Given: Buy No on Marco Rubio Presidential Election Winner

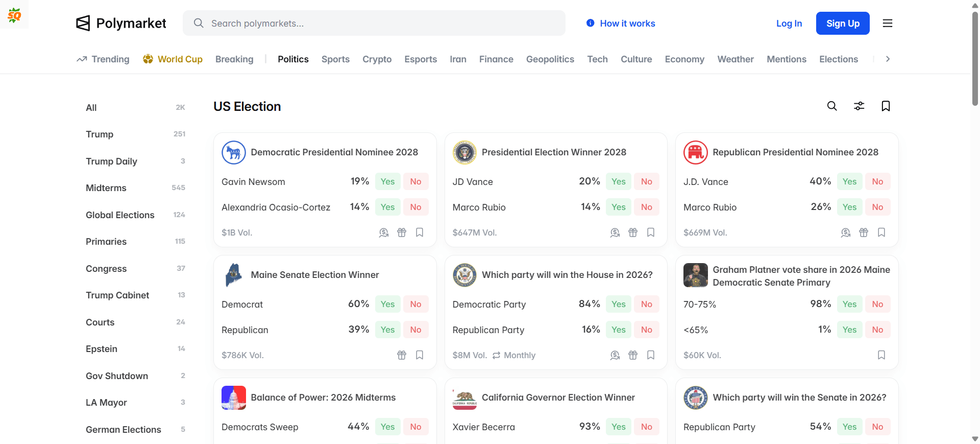Looking at the screenshot, I should click(647, 207).
